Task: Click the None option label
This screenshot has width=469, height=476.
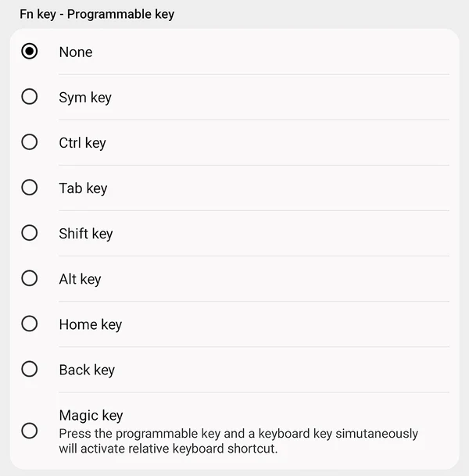Action: (x=76, y=52)
